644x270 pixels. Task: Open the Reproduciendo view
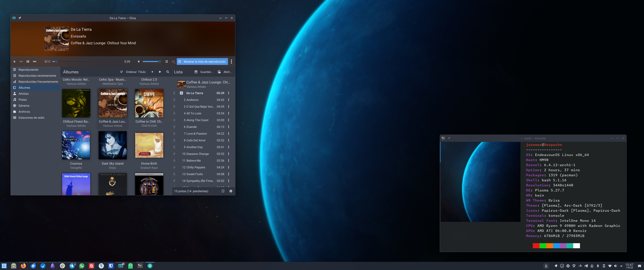tap(35, 70)
